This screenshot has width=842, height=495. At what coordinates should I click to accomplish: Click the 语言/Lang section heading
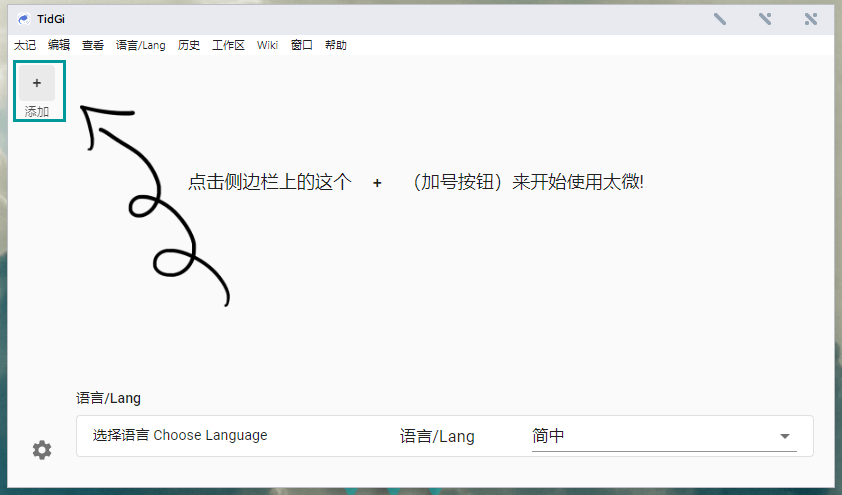(x=108, y=398)
